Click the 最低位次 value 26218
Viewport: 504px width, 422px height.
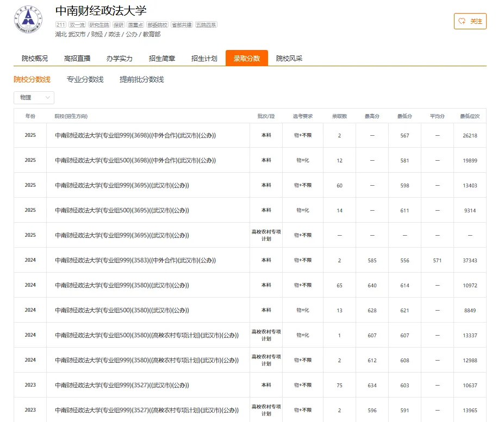tap(470, 136)
